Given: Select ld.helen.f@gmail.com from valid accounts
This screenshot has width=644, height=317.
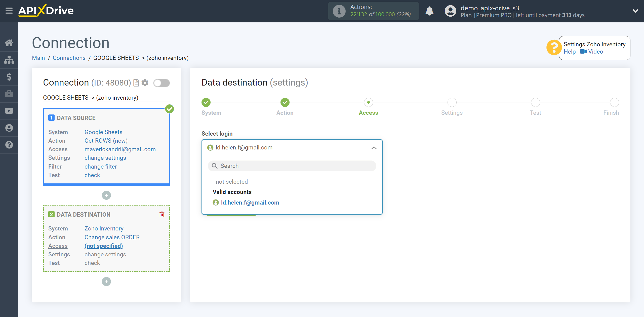Looking at the screenshot, I should coord(250,203).
